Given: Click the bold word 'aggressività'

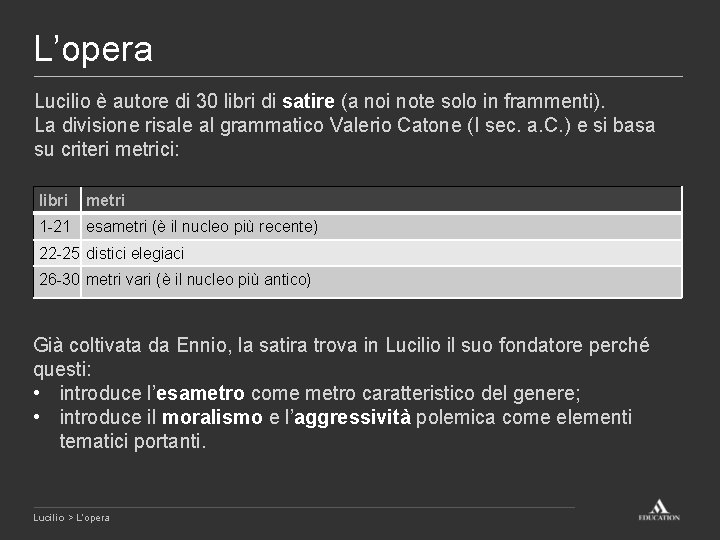Looking at the screenshot, I should click(353, 418).
